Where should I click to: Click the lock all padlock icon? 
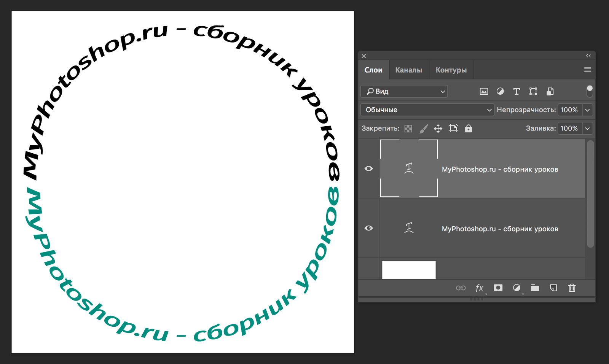click(x=469, y=129)
